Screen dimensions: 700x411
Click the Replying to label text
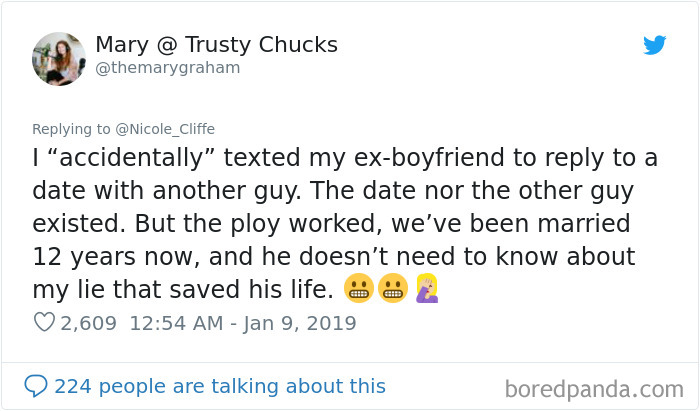pyautogui.click(x=71, y=129)
